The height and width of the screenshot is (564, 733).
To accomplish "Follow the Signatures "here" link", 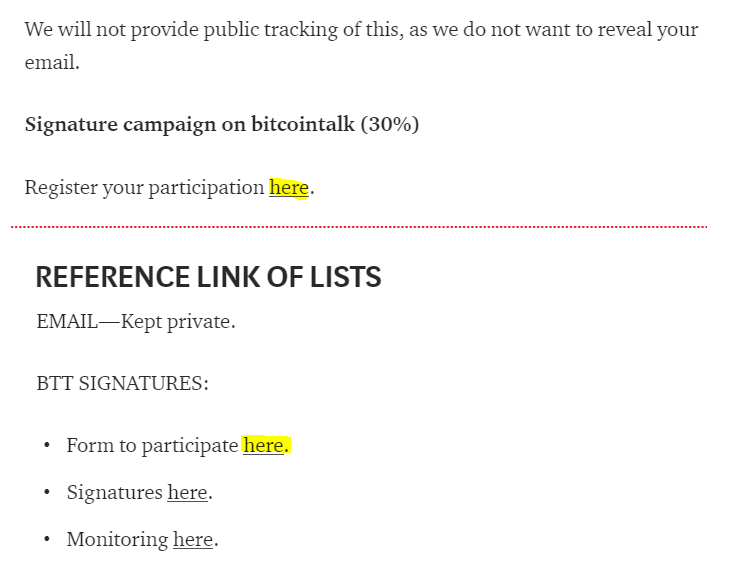I will click(x=187, y=492).
